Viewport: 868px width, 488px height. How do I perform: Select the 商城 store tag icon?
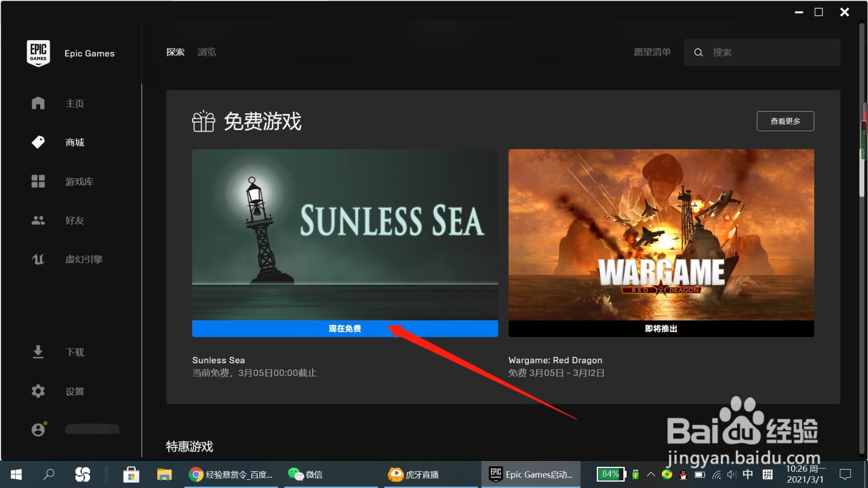click(x=38, y=142)
